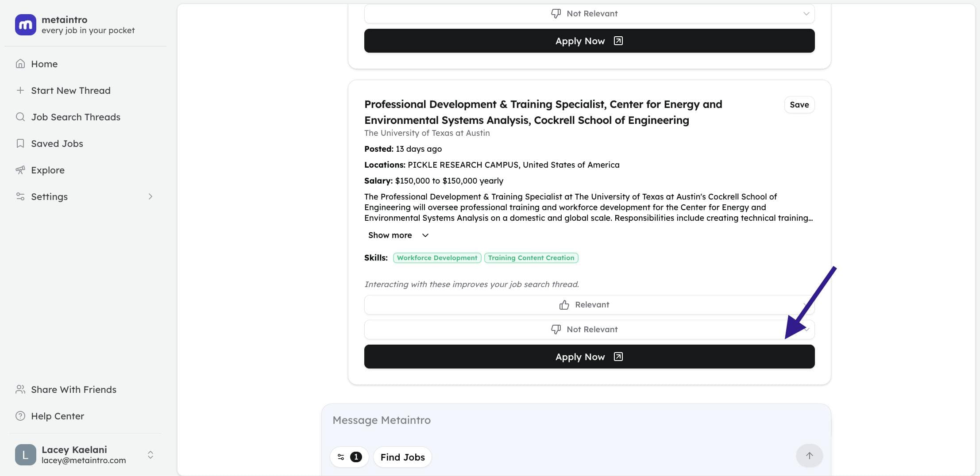Mark UT Austin job as Relevant
980x476 pixels.
pos(589,305)
